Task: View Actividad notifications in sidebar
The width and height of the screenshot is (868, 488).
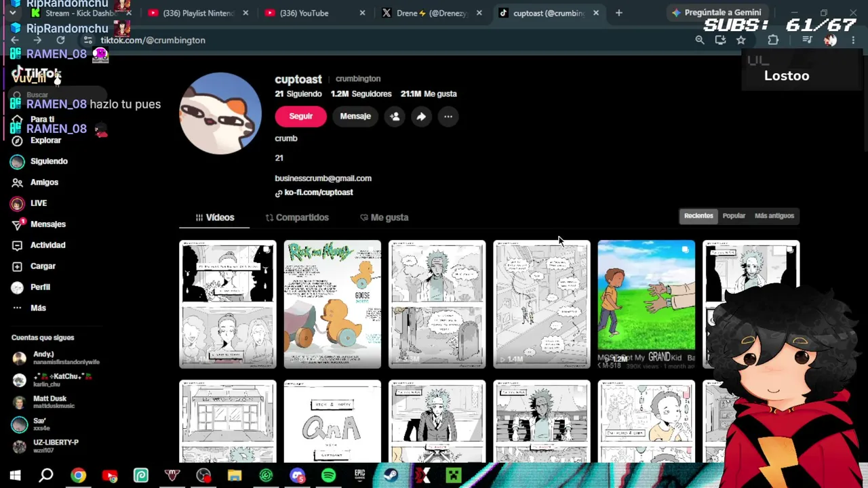Action: coord(39,245)
